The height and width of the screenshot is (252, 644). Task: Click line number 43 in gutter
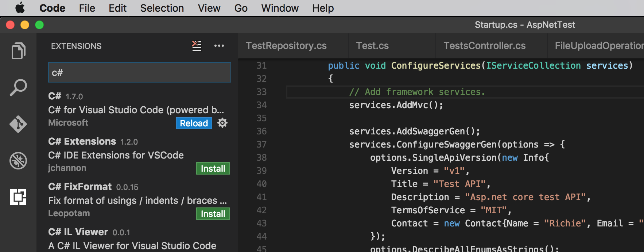point(261,224)
